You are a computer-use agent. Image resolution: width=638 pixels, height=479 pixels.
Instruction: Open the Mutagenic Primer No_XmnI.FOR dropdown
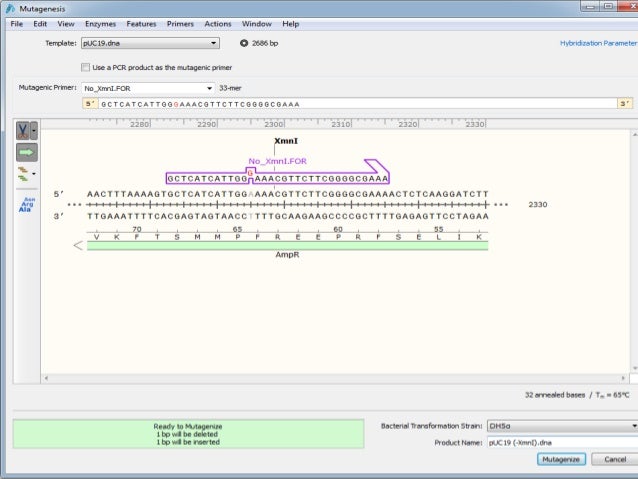click(148, 88)
